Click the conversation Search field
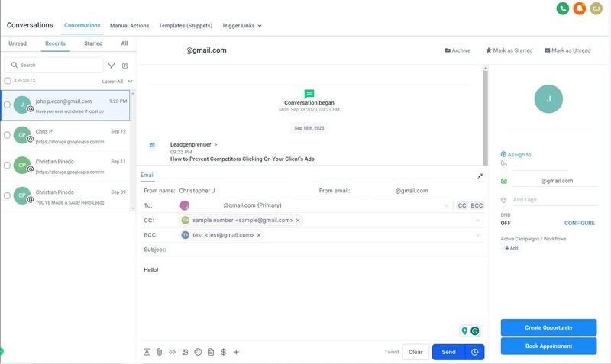Screen dimensions: 611x364 pyautogui.click(x=53, y=65)
